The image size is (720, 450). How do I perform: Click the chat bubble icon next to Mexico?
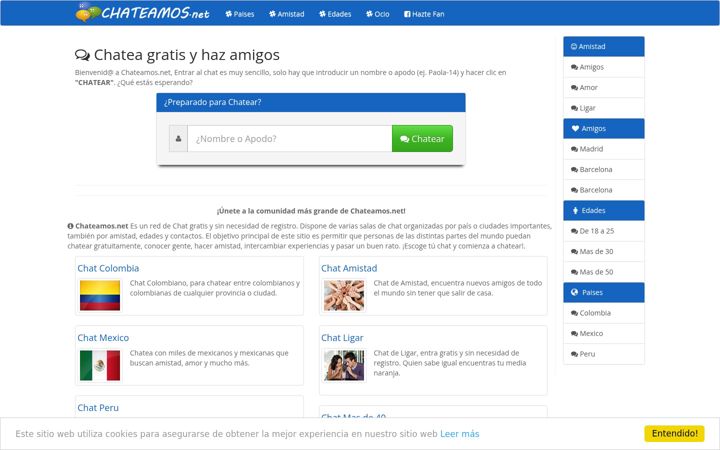coord(574,334)
